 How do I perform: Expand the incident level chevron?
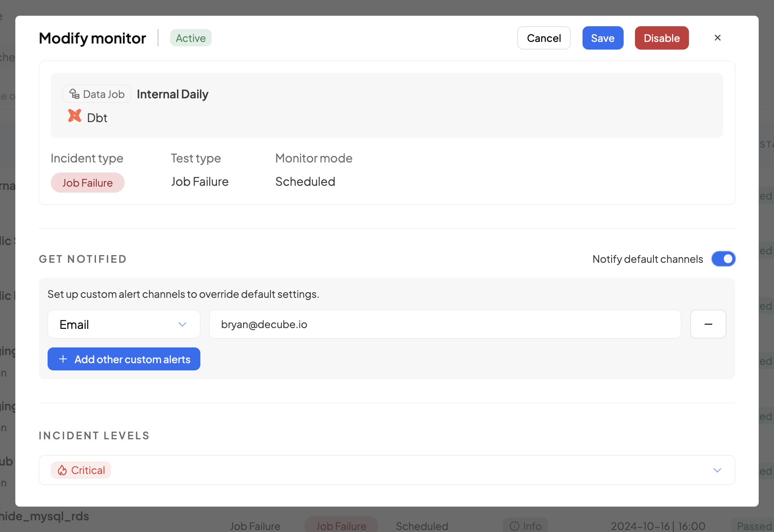coord(717,470)
